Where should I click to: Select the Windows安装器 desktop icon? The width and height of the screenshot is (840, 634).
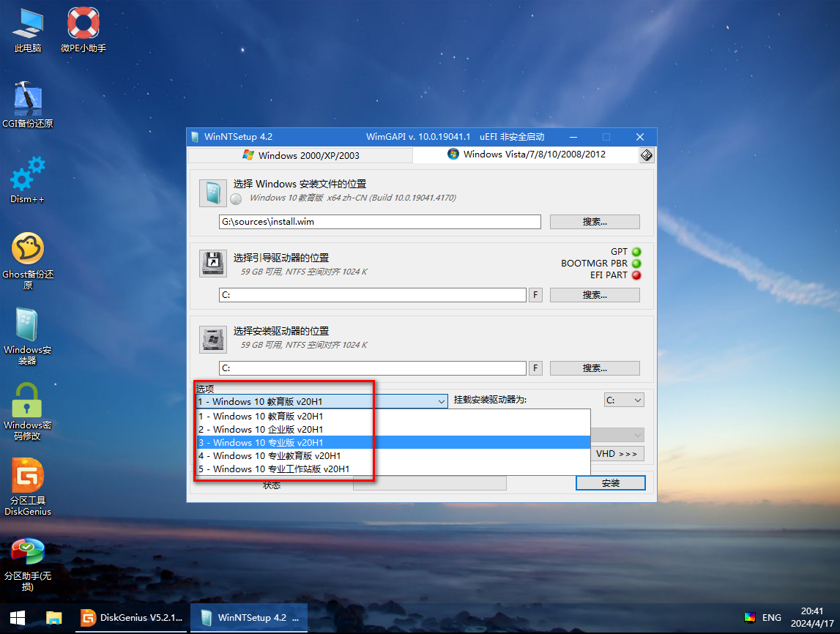coord(28,337)
